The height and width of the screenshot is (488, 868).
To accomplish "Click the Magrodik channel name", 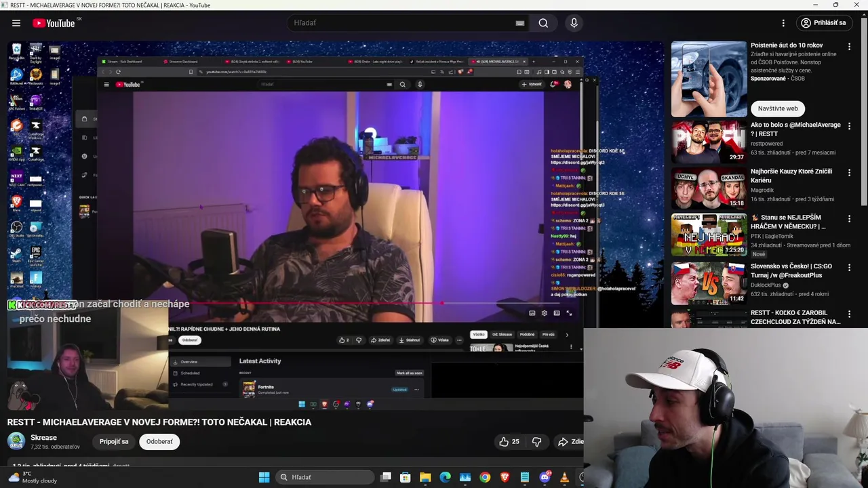I will click(762, 190).
